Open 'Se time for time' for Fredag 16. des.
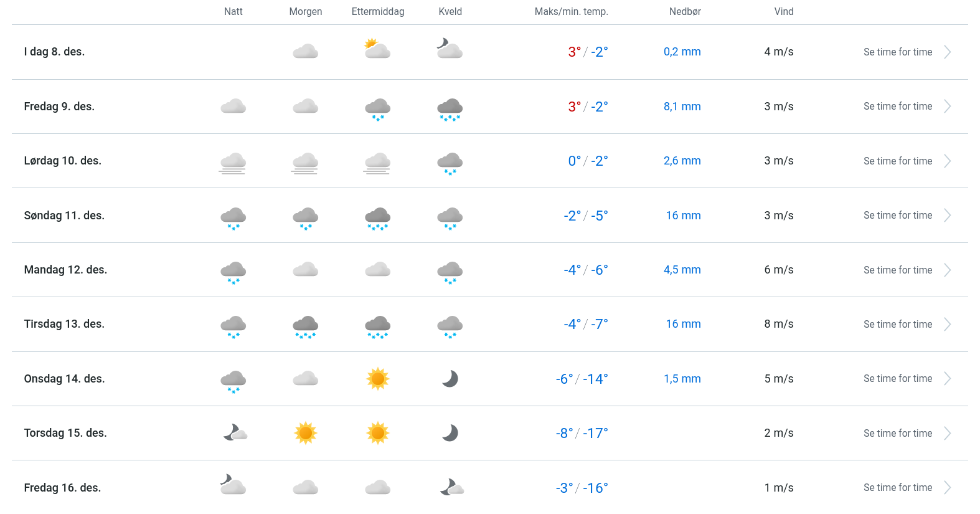The width and height of the screenshot is (980, 514). coord(897,488)
